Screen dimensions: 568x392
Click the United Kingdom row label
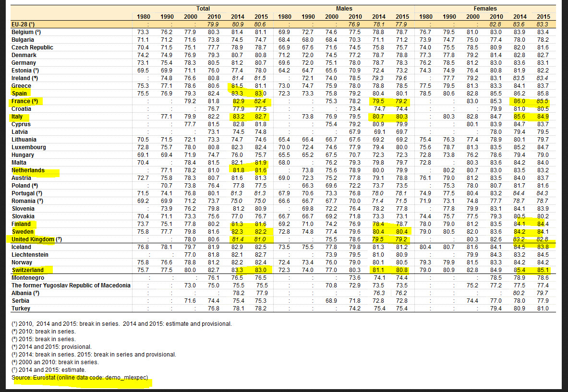tap(36, 239)
